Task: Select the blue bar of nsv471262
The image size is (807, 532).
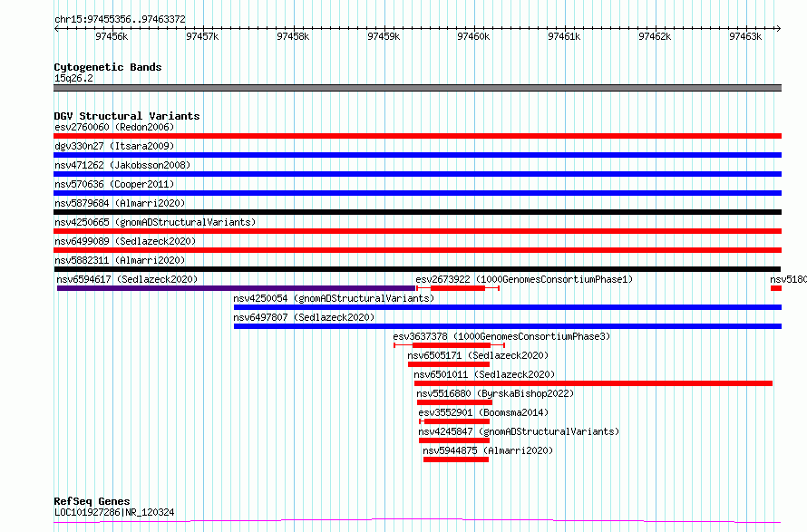Action: click(x=417, y=174)
